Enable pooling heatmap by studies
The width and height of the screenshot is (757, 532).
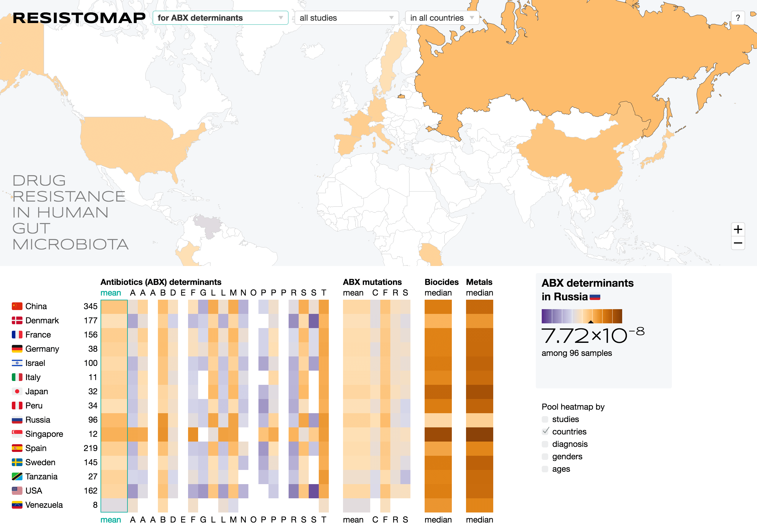[545, 419]
